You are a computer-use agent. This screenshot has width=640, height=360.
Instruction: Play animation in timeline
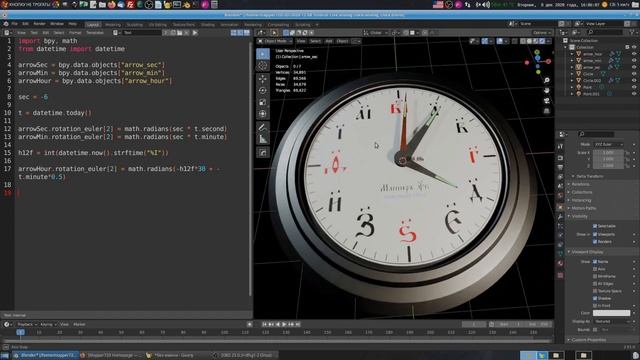point(284,324)
